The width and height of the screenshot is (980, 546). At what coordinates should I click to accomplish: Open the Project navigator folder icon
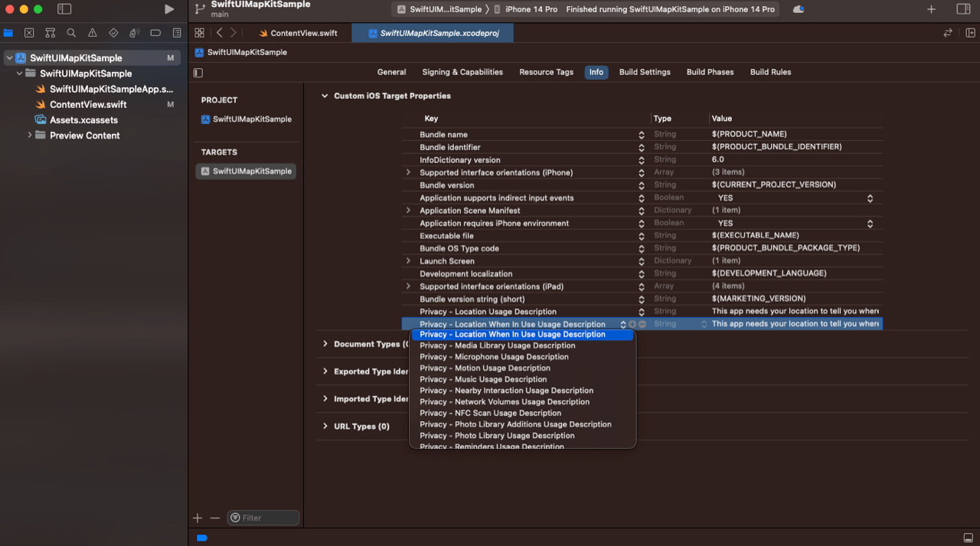pos(8,33)
